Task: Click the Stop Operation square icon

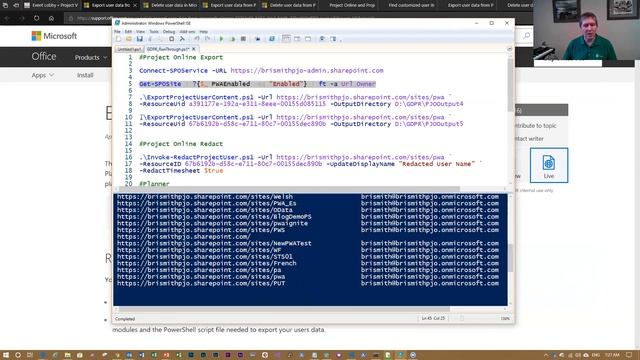Action: 243,39
